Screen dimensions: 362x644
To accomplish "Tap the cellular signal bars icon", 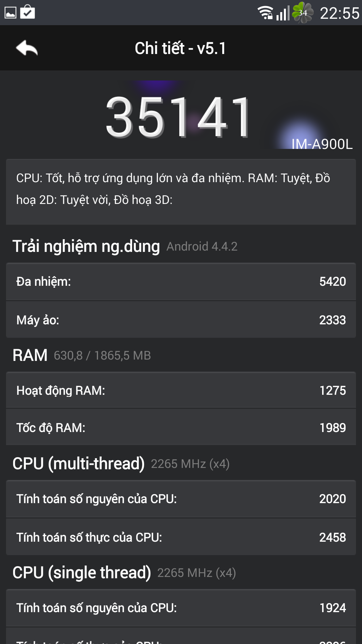I will click(x=283, y=13).
